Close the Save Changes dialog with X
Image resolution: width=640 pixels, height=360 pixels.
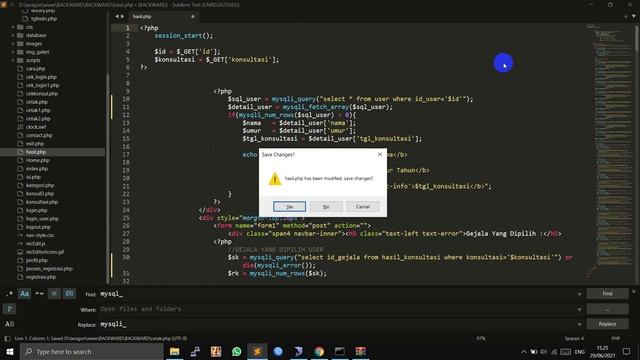[x=380, y=154]
